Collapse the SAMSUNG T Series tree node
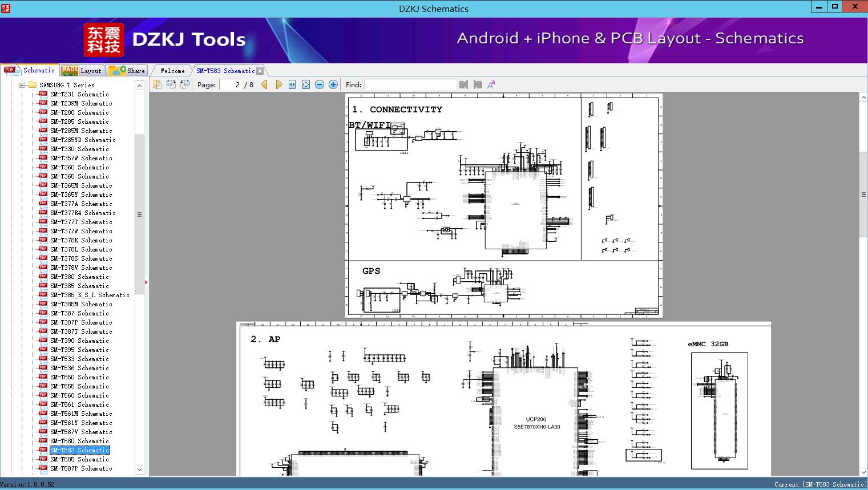 click(x=22, y=85)
